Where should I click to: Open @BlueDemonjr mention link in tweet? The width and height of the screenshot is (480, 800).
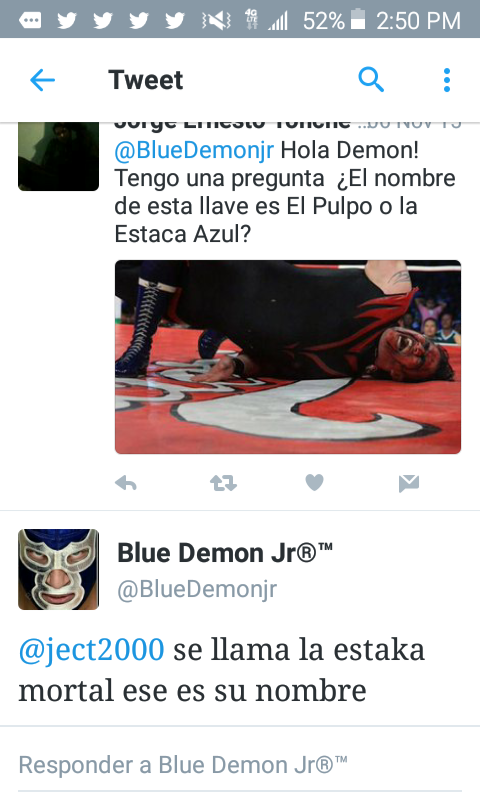pos(194,150)
